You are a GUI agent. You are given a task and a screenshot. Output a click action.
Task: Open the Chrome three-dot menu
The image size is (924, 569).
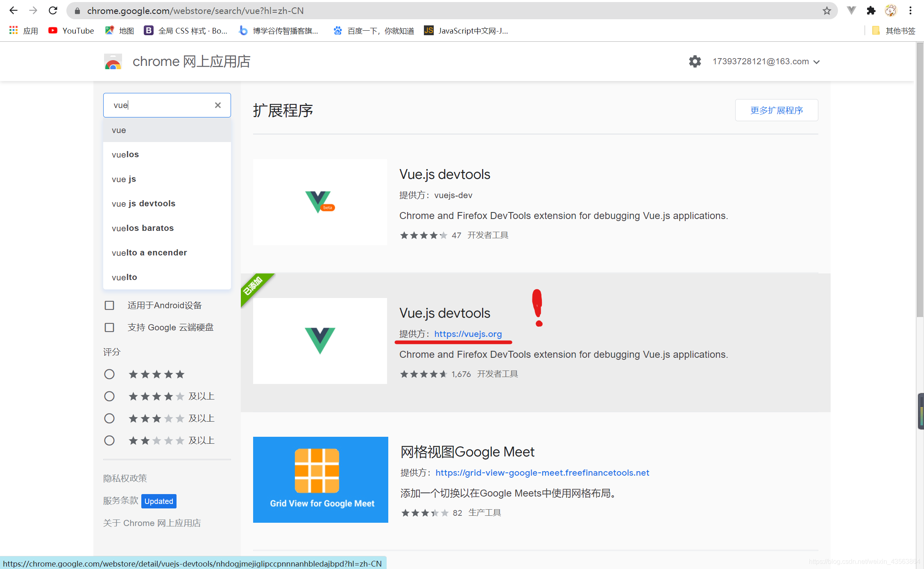[x=910, y=11]
